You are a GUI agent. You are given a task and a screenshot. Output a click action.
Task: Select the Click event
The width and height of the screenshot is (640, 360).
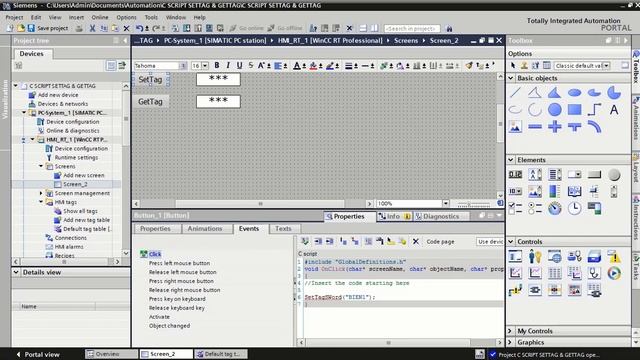(x=155, y=254)
